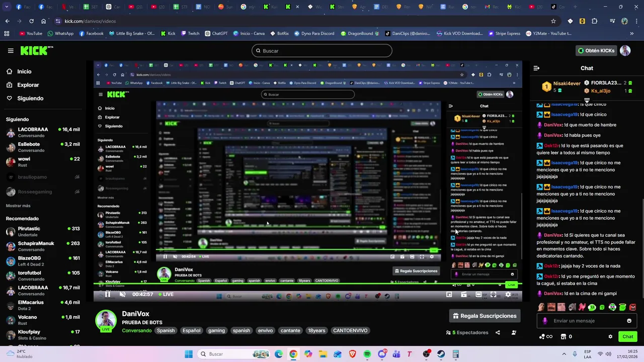The width and height of the screenshot is (644, 362).
Task: Open Steam from the taskbar
Action: [x=441, y=354]
